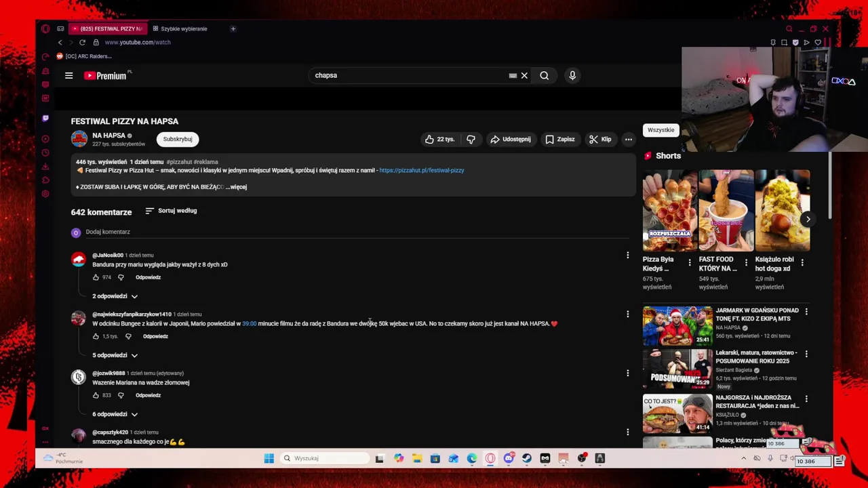Open options menu for the JARMARK W GDAŃSKU video

(x=806, y=310)
